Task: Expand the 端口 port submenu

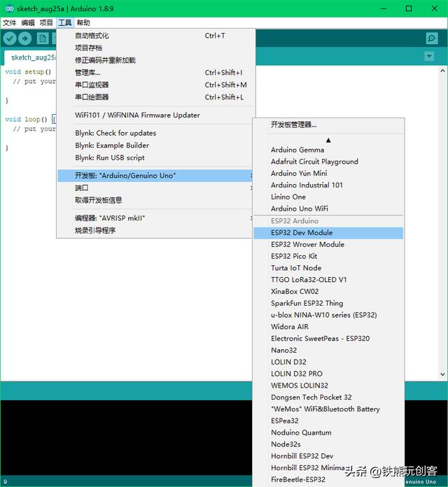Action: point(156,188)
